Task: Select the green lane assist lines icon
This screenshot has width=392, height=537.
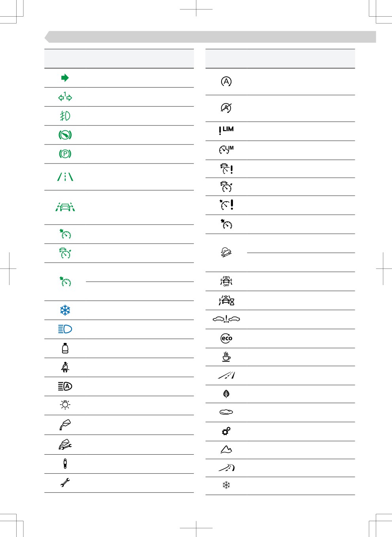Action: pos(65,177)
